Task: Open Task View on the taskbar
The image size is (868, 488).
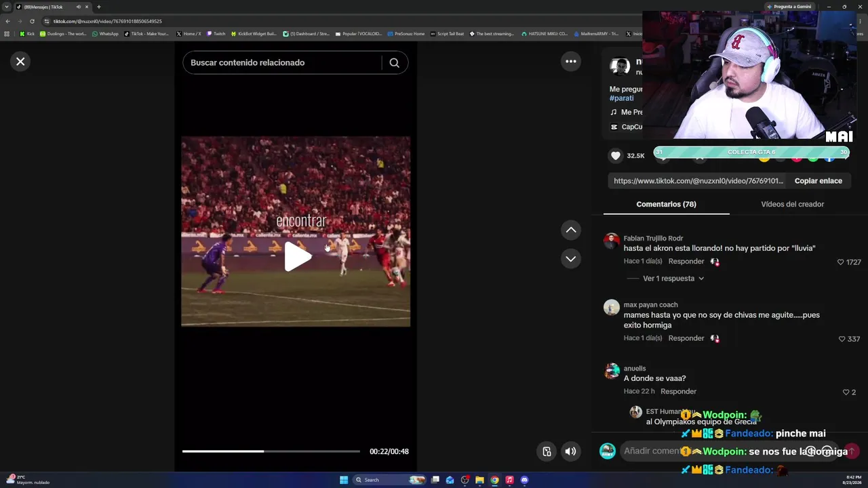Action: (x=435, y=480)
